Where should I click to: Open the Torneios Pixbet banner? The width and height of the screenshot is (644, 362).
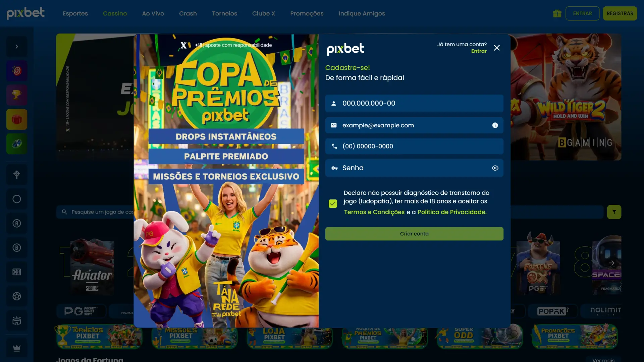[99, 337]
